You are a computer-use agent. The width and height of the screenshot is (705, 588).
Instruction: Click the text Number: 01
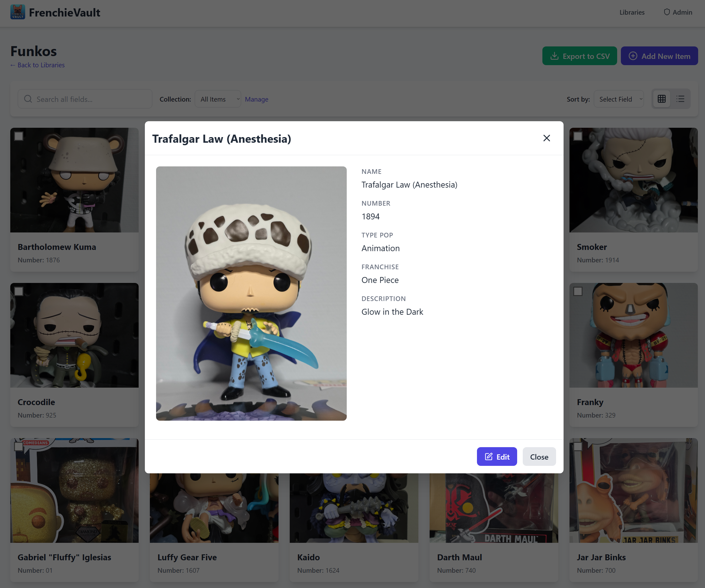[x=35, y=571]
